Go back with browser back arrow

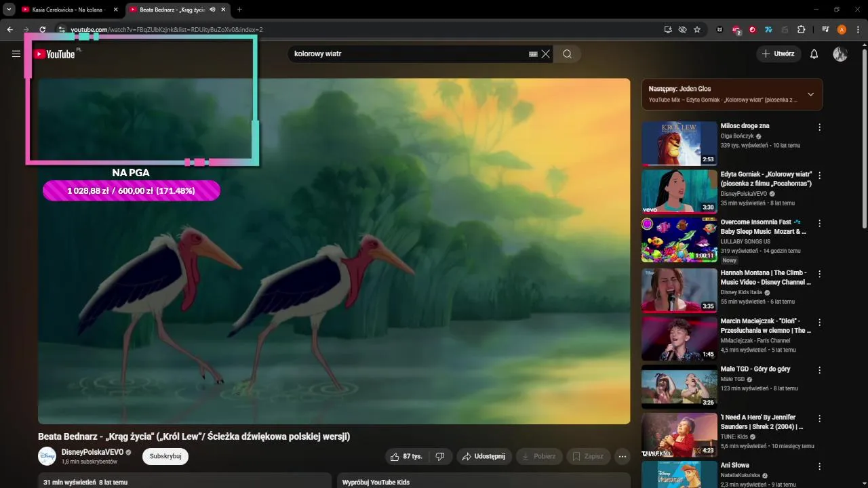9,30
